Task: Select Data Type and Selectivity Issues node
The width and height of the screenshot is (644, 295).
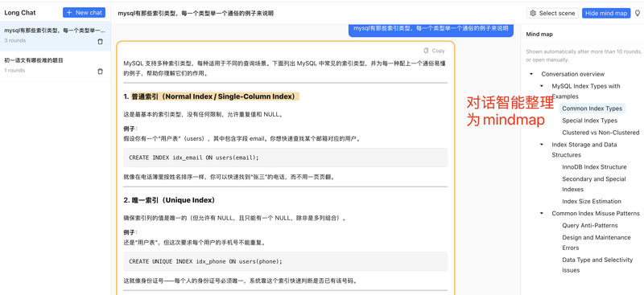Action: [x=597, y=264]
